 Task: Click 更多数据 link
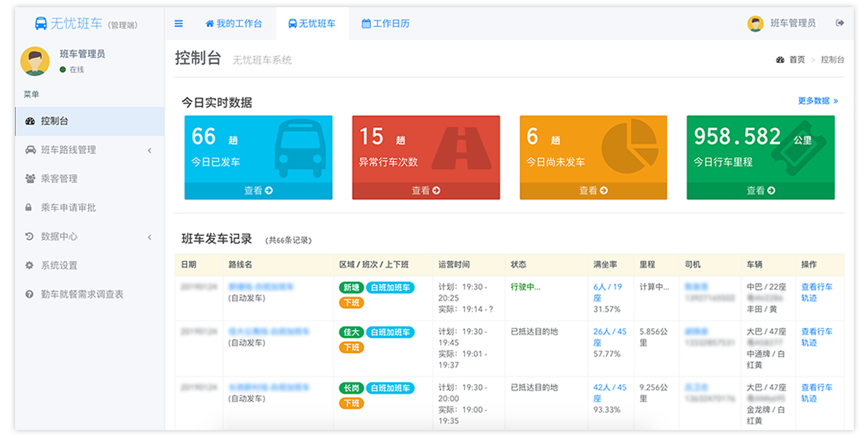pos(817,101)
